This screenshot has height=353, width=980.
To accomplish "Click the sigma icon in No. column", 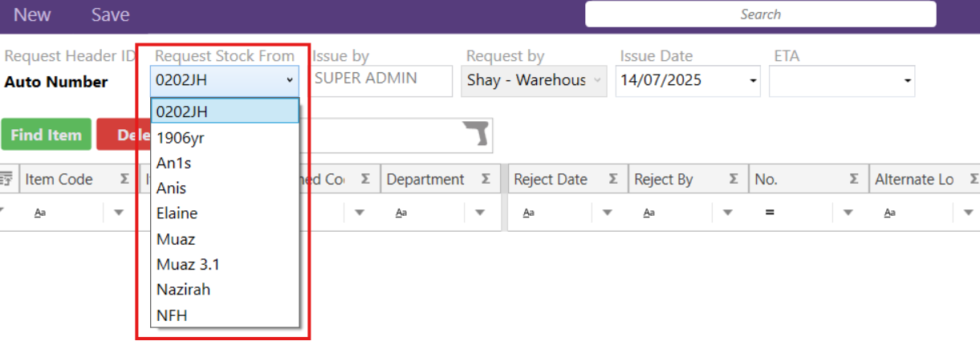I will (854, 180).
